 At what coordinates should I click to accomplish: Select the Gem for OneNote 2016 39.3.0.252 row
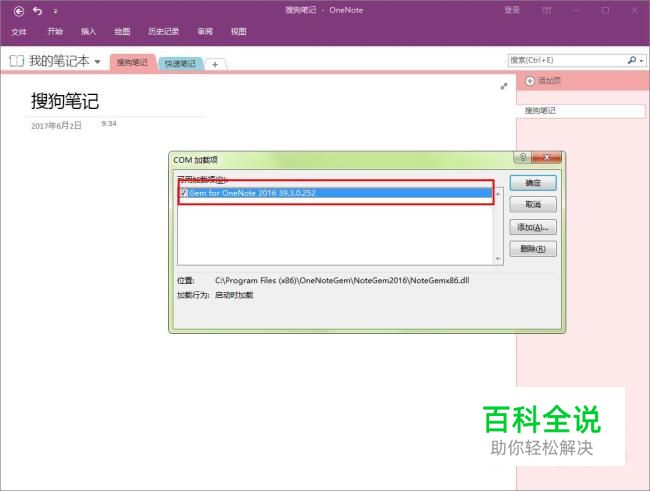(336, 193)
